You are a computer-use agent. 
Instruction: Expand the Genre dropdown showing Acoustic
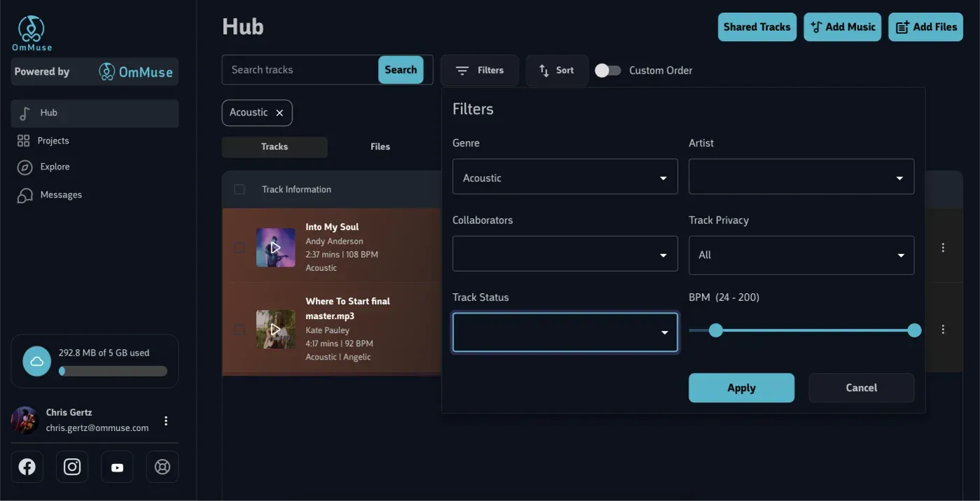(565, 176)
